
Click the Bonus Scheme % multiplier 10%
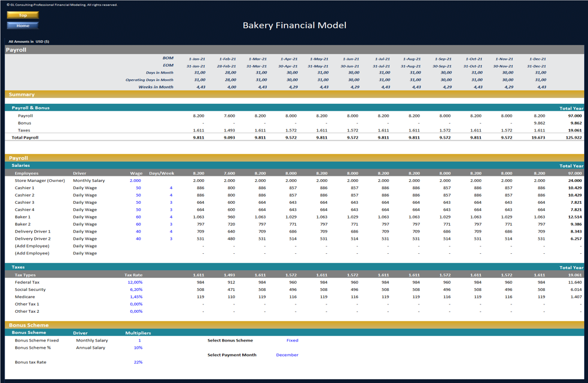point(138,348)
